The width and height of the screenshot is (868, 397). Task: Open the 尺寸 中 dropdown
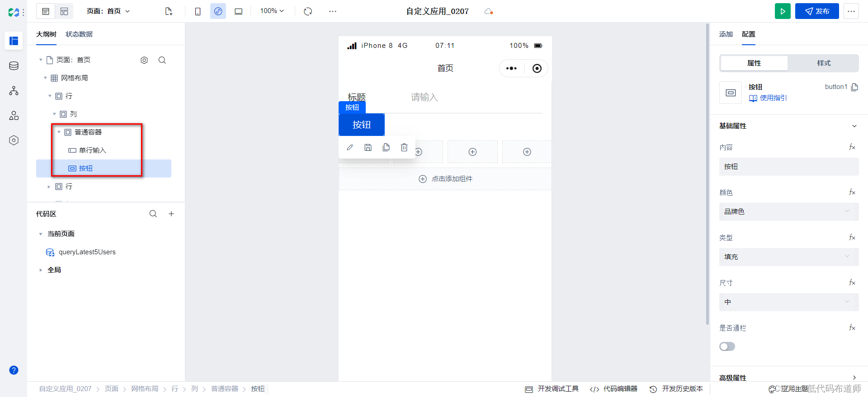(x=789, y=302)
